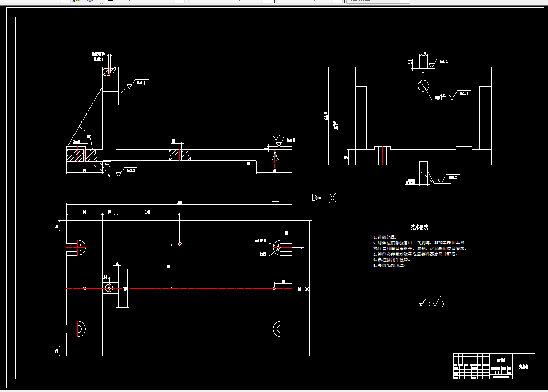Select the bushing circle on the plan centerline

109,288
